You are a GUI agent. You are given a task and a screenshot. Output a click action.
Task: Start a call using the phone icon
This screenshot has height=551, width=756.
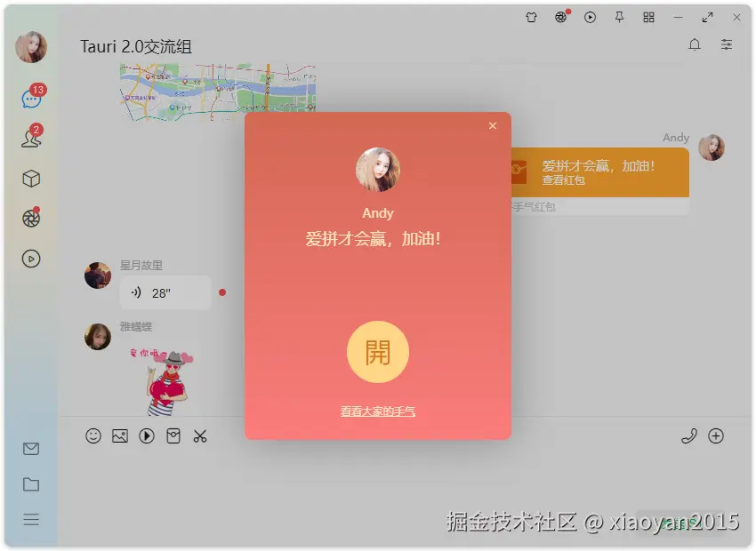689,435
